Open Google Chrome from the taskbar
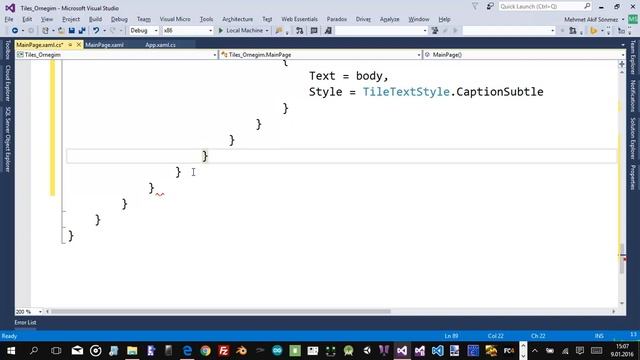The height and width of the screenshot is (360, 640). (205, 351)
